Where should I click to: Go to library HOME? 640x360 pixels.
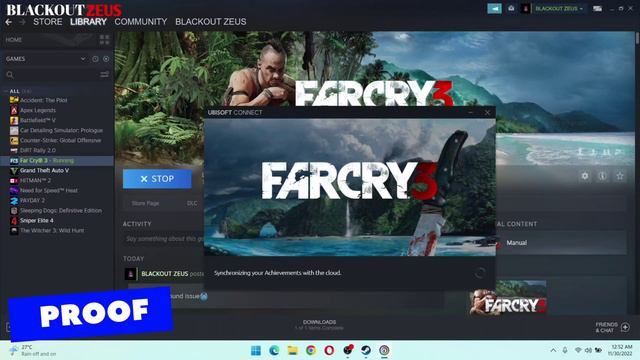click(x=14, y=40)
